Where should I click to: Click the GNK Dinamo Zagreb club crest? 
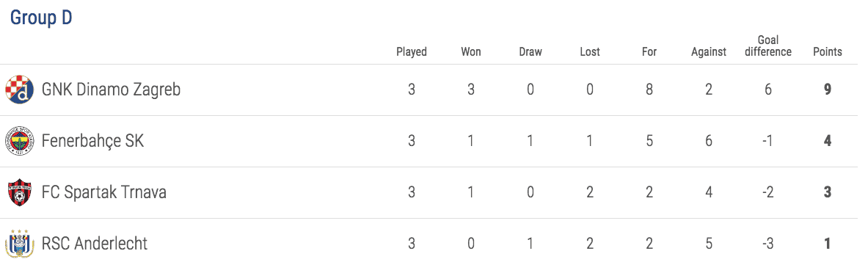(x=20, y=90)
